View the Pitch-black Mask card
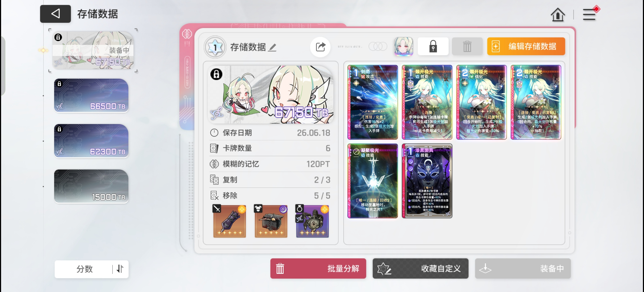Screen dimensions: 644x292 [x=427, y=181]
